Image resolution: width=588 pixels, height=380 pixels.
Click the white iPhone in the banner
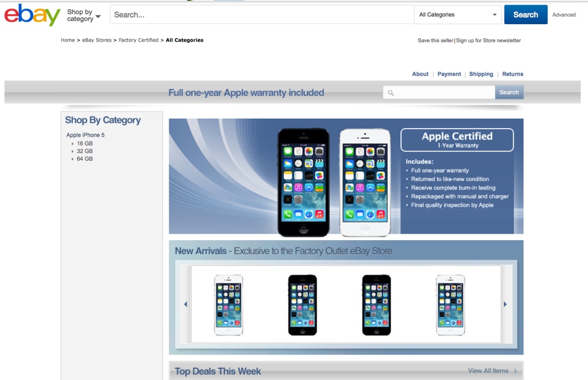(x=365, y=183)
